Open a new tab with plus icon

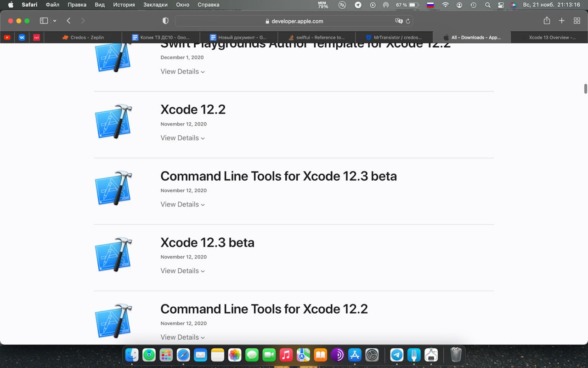[x=561, y=21]
